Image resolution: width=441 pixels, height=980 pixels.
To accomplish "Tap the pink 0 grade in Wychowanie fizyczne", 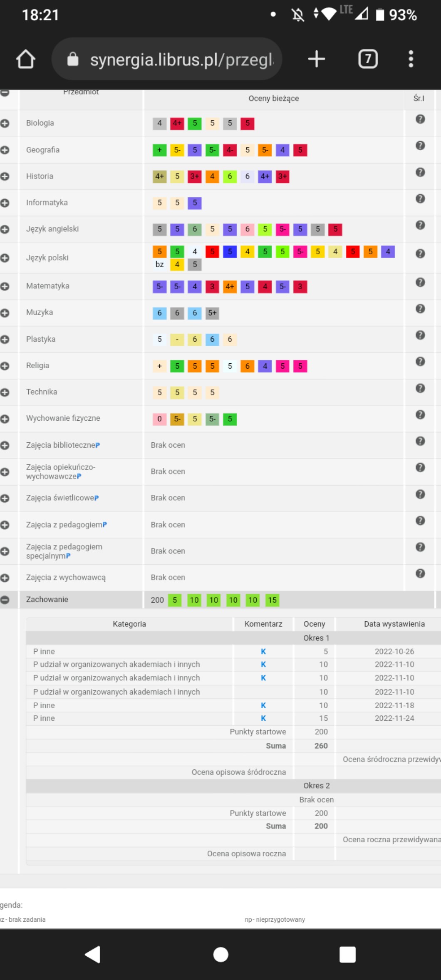I will [159, 419].
